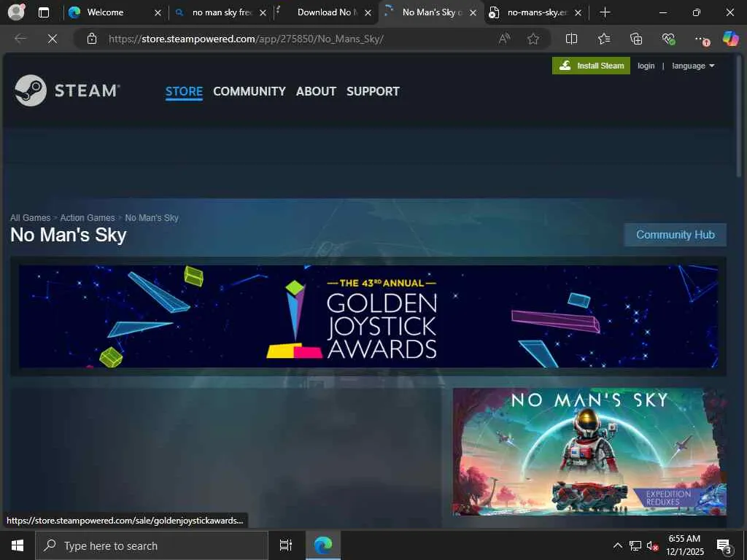The width and height of the screenshot is (747, 560).
Task: Close the Welcome tab
Action: click(x=158, y=13)
